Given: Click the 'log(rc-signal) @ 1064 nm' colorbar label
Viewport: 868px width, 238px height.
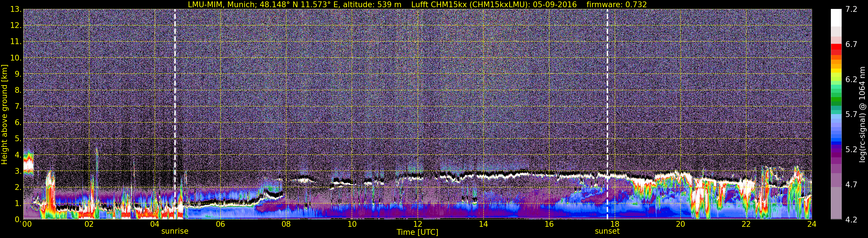Looking at the screenshot, I should pyautogui.click(x=862, y=115).
